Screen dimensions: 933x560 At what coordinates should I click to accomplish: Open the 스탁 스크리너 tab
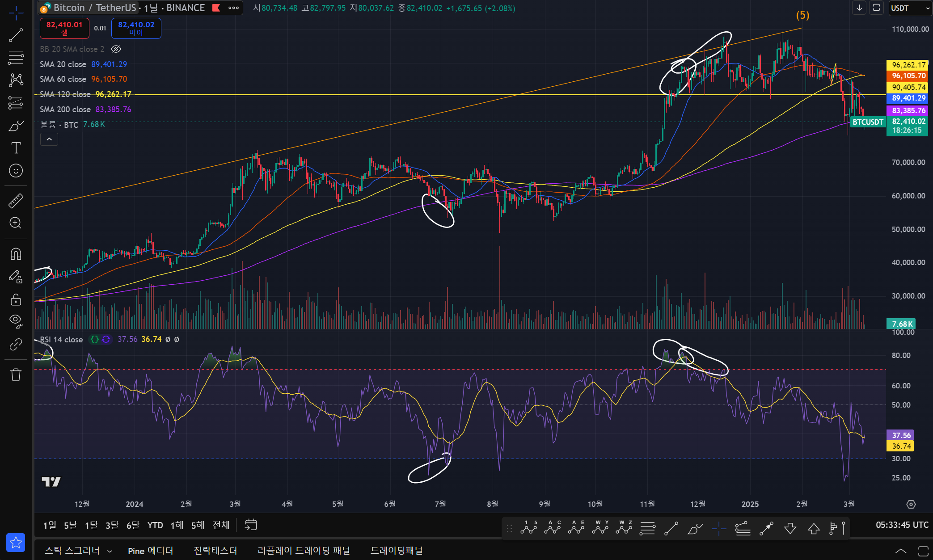pyautogui.click(x=72, y=551)
